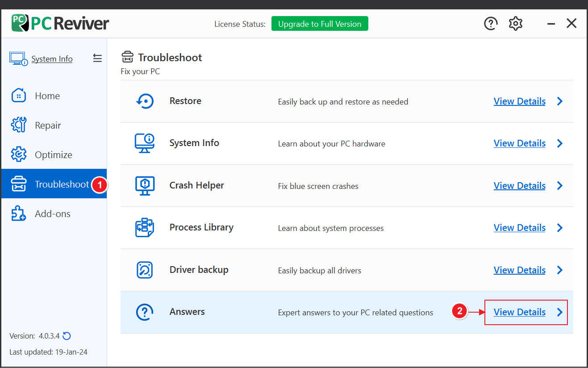Click the Answers question mark icon
Viewport: 588px width, 368px height.
pos(145,312)
